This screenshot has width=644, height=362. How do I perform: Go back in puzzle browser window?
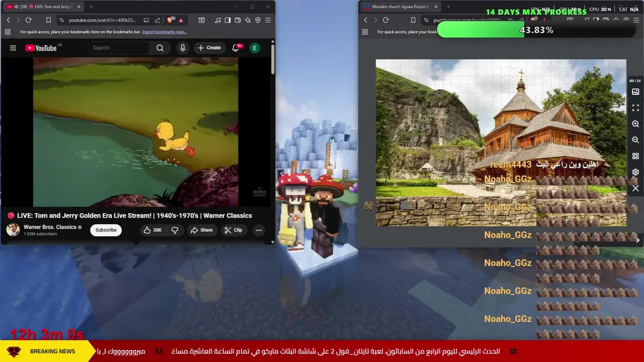pos(366,20)
